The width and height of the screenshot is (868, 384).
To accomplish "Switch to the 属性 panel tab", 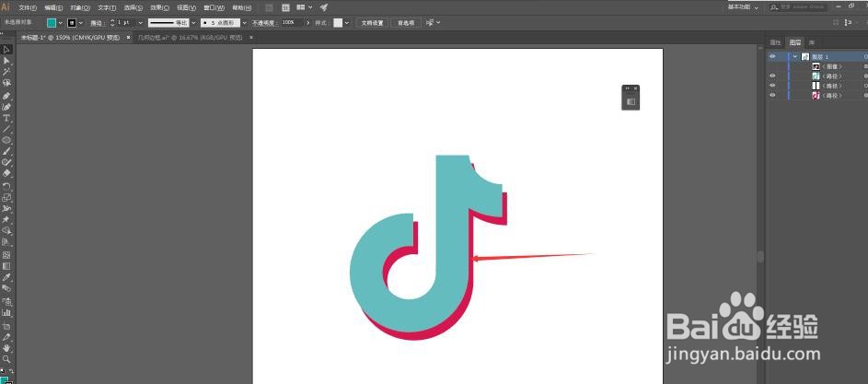I will 776,42.
